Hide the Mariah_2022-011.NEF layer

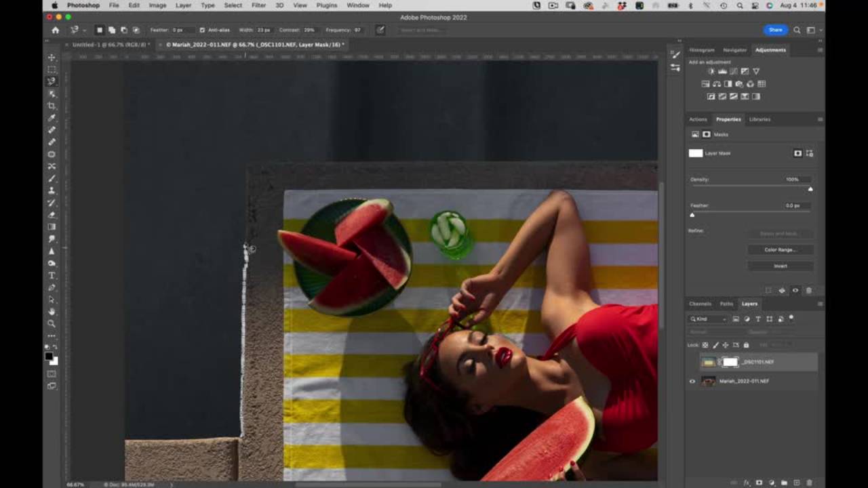point(692,381)
